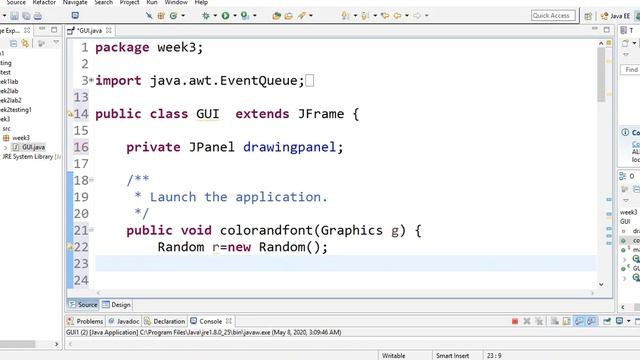Expand folded imports at line 3

tap(91, 80)
